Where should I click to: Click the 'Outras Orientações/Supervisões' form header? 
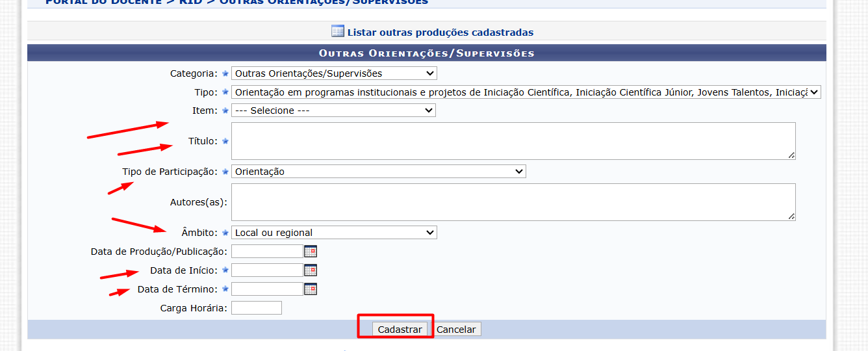[427, 53]
